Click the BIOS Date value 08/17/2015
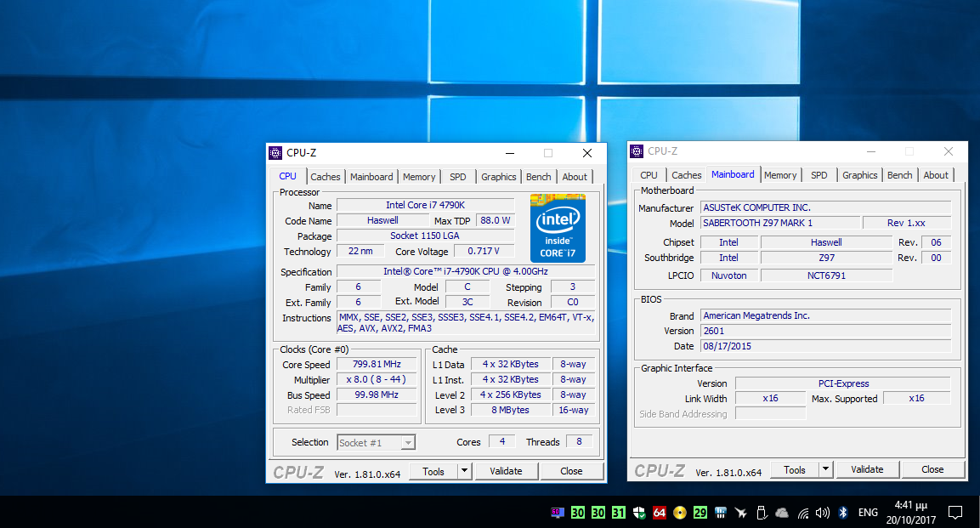 (x=825, y=346)
